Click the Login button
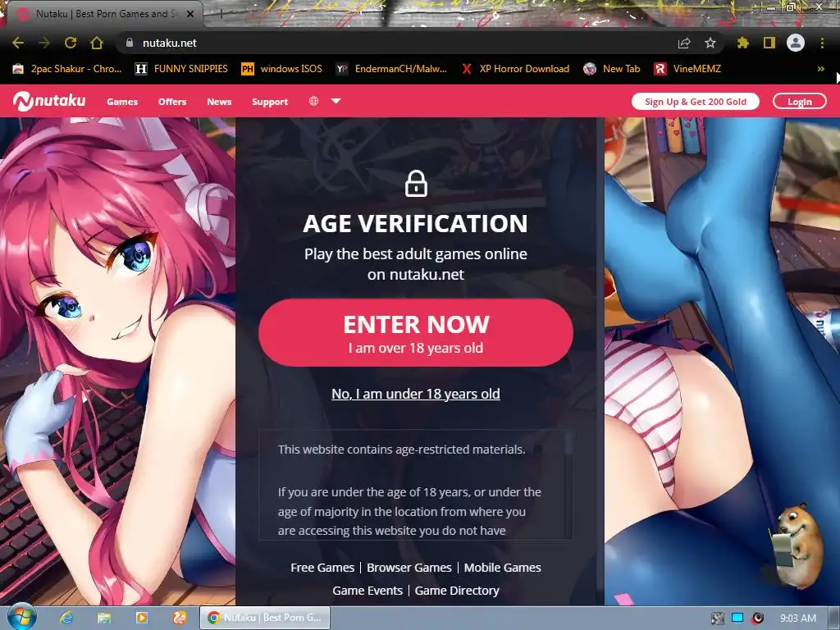Image resolution: width=840 pixels, height=630 pixels. [x=799, y=101]
